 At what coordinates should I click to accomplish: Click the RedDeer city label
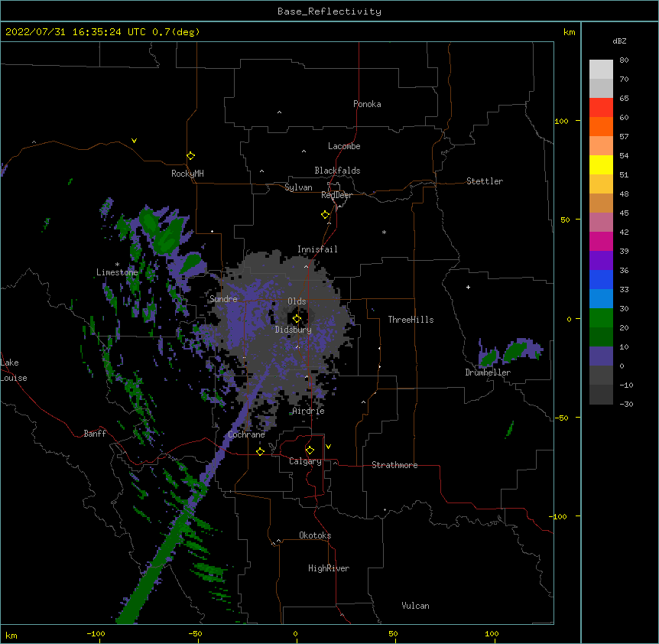point(336,195)
